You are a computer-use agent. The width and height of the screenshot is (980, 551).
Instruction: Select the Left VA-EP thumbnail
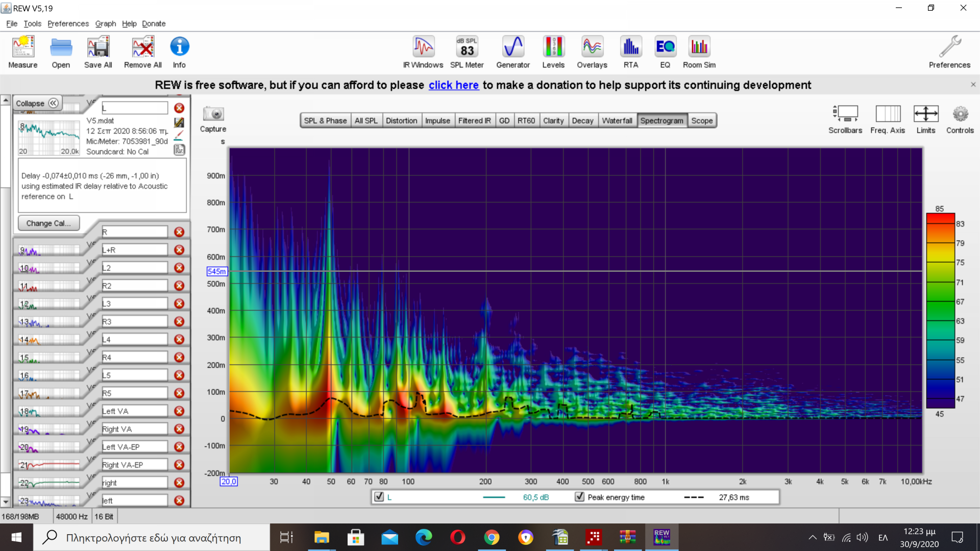coord(49,448)
